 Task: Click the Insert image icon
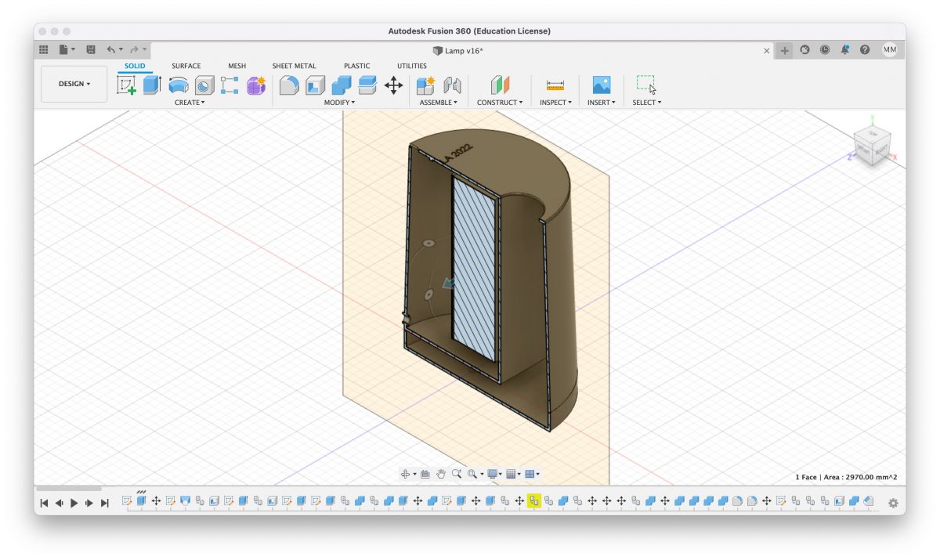(602, 85)
